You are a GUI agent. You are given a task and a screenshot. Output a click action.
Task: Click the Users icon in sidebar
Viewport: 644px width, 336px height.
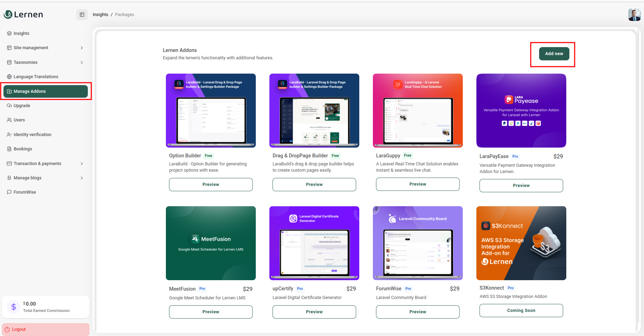pos(9,120)
